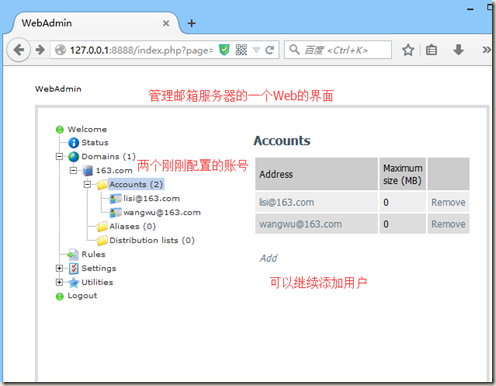Collapse the Domains tree node
The height and width of the screenshot is (386, 496).
tap(59, 156)
